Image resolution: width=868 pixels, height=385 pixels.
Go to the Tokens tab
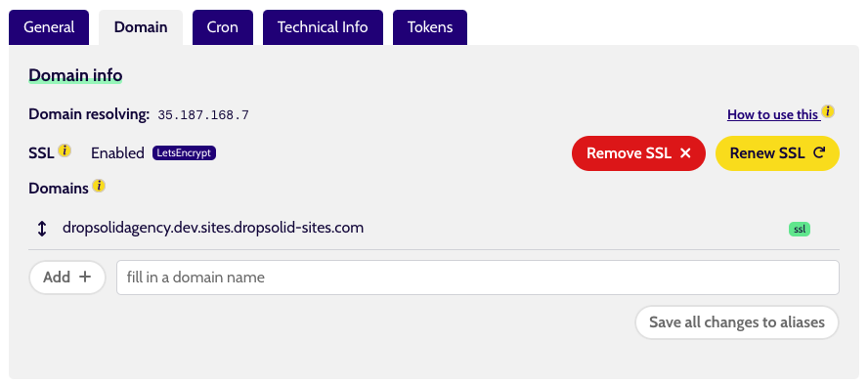[430, 27]
